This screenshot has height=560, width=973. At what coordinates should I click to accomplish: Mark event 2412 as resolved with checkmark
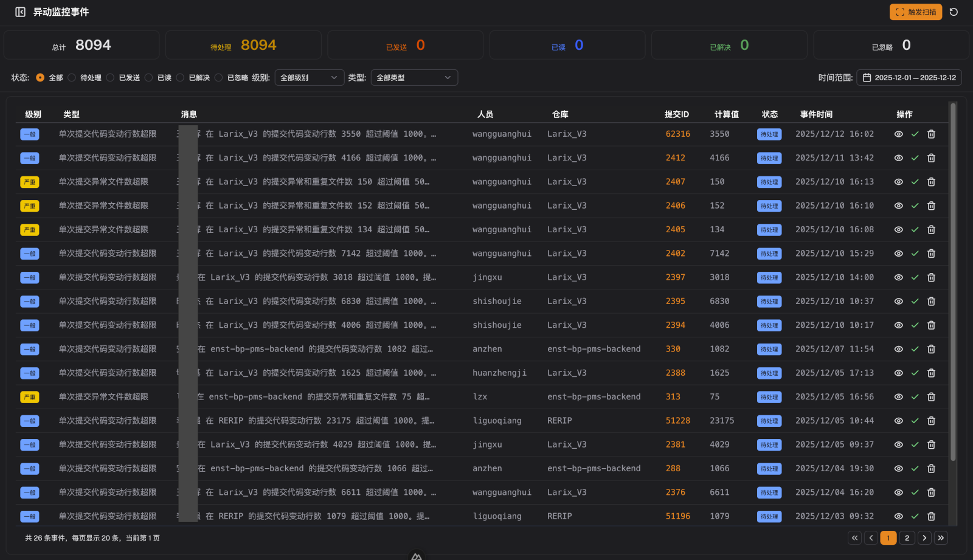915,158
